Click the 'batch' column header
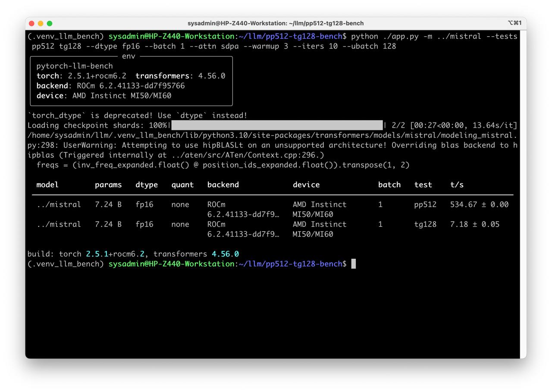Image resolution: width=552 pixels, height=392 pixels. pyautogui.click(x=389, y=185)
